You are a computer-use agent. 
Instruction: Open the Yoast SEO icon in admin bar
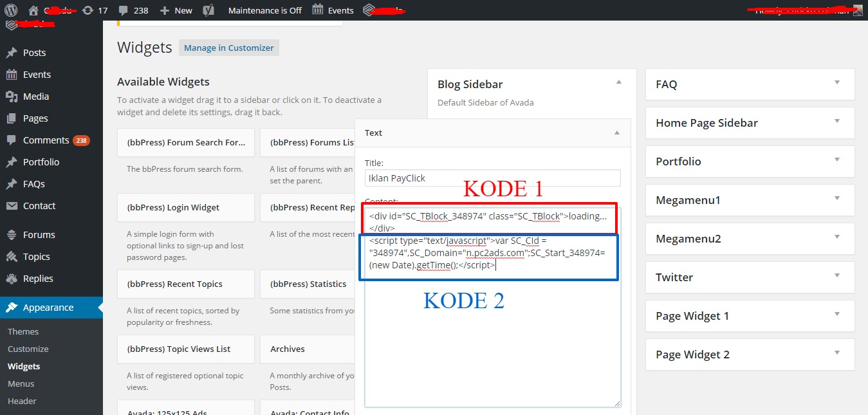pos(208,10)
